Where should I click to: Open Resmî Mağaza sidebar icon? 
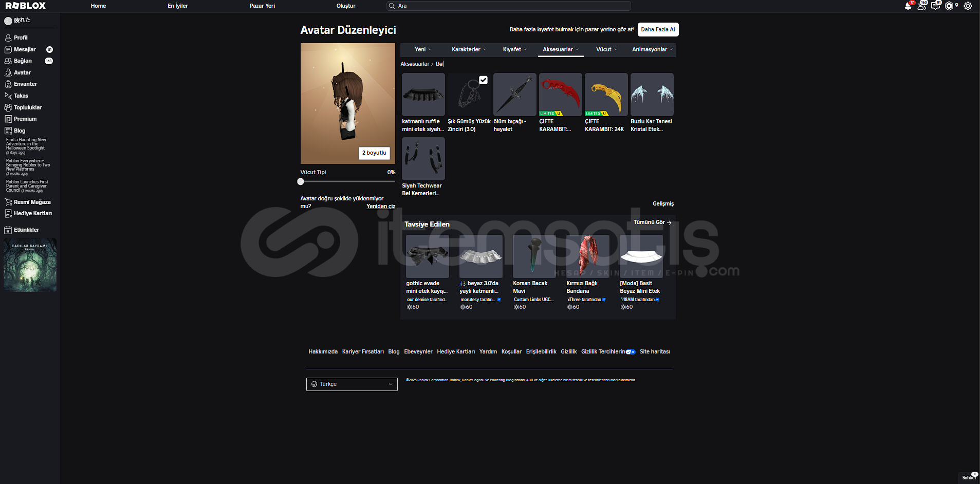(8, 202)
